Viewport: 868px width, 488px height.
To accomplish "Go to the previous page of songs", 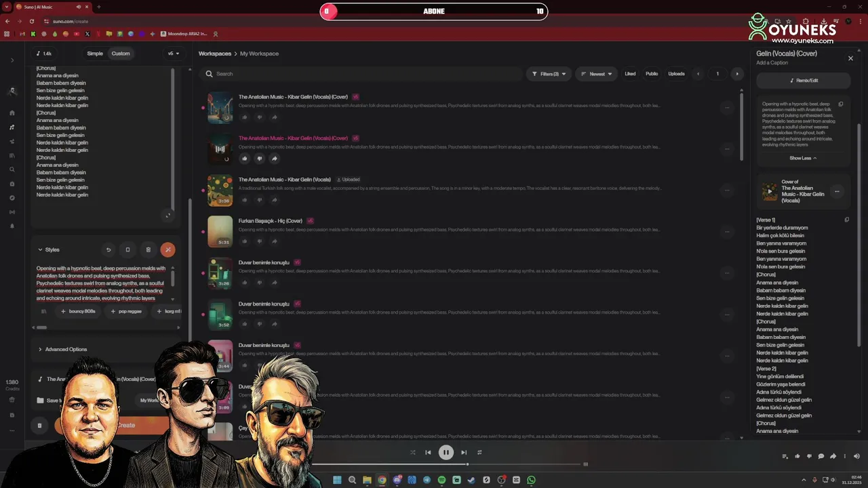I will (698, 74).
